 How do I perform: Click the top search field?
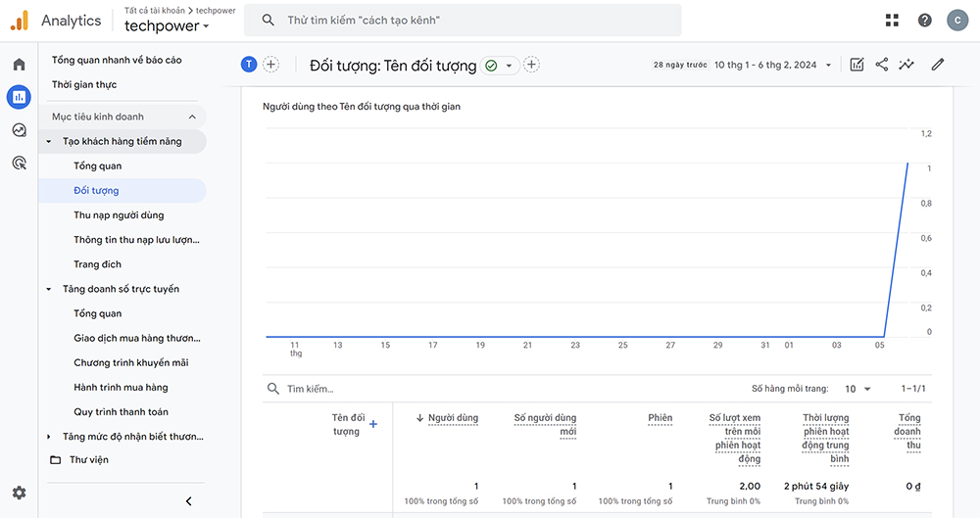(x=470, y=21)
